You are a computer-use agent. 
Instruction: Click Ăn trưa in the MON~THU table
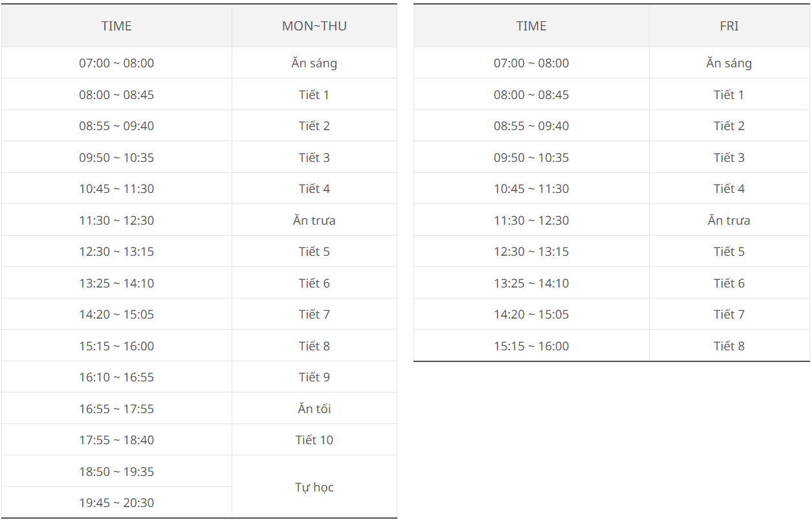(314, 220)
